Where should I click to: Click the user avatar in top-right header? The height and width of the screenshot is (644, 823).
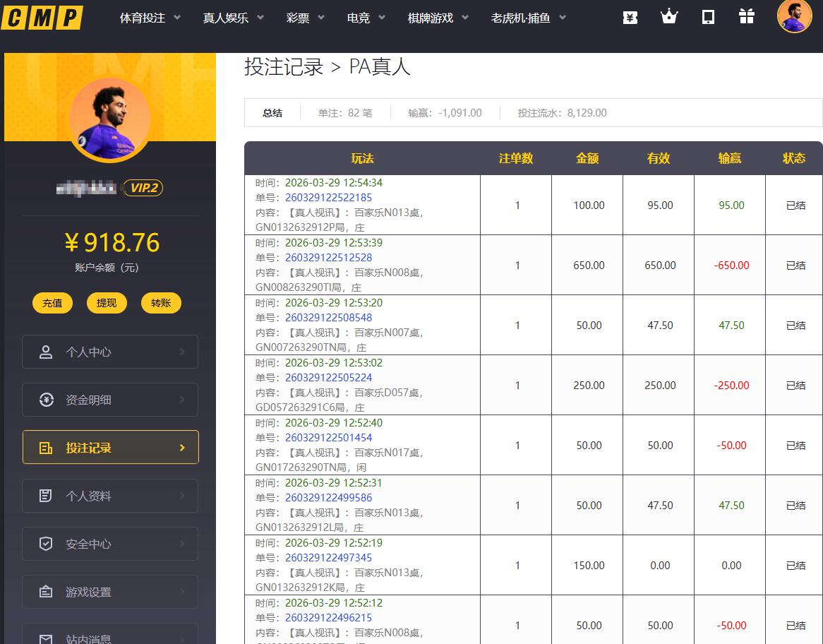[794, 16]
